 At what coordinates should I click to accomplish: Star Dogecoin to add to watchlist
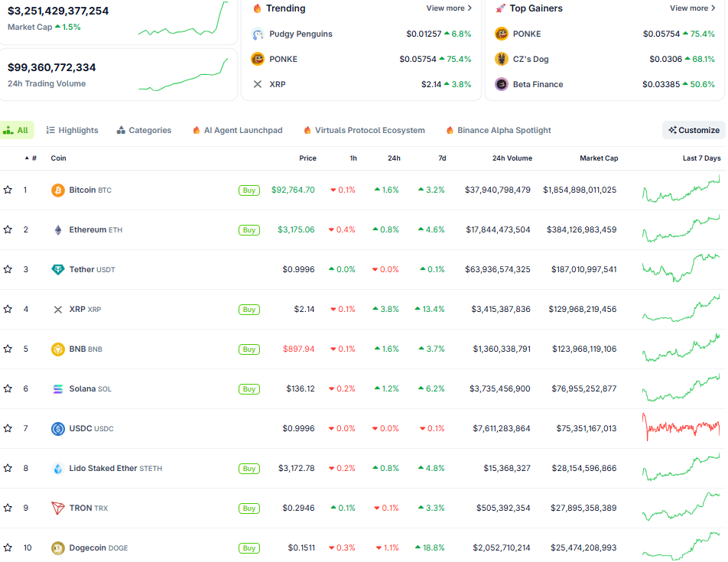point(8,548)
